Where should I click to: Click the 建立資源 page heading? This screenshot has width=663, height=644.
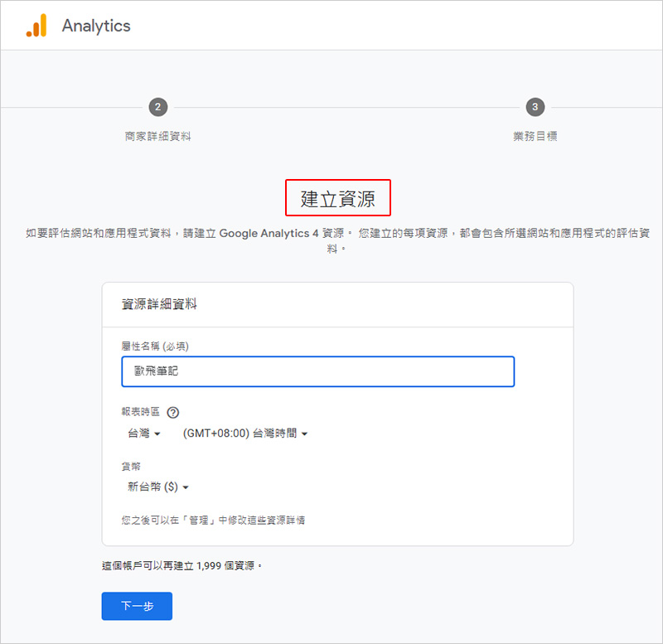337,199
